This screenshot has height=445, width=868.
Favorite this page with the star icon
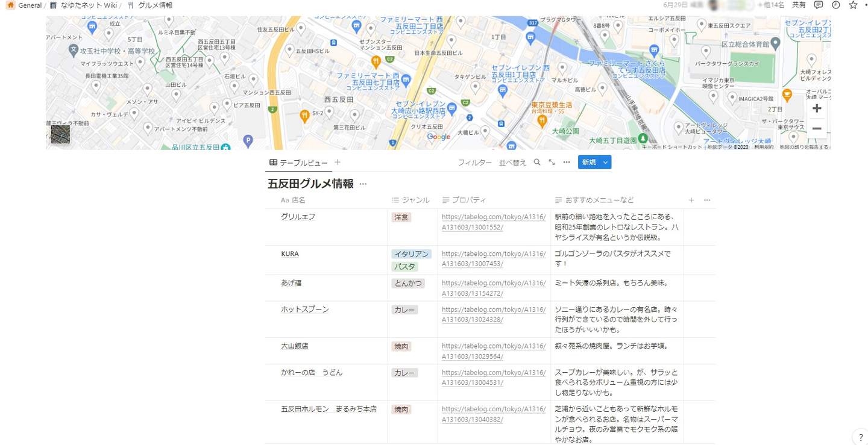[x=853, y=5]
